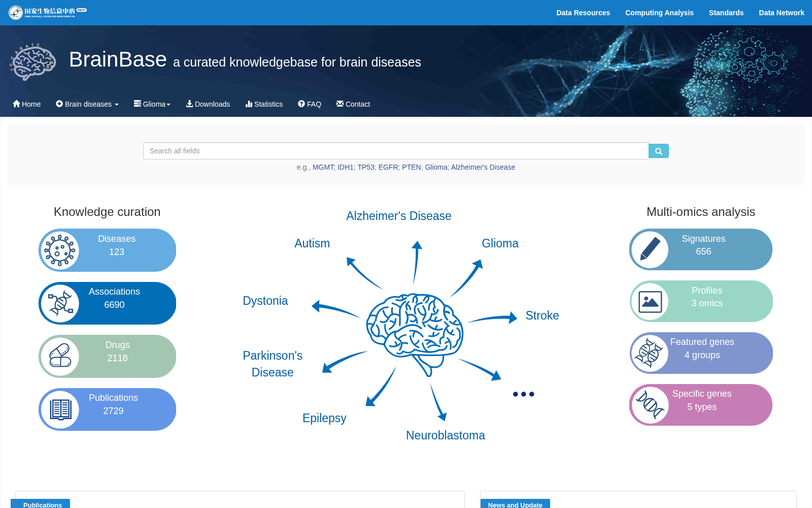Screen dimensions: 812x508
Task: Click the Featured genes double helix icon
Action: pyautogui.click(x=650, y=353)
